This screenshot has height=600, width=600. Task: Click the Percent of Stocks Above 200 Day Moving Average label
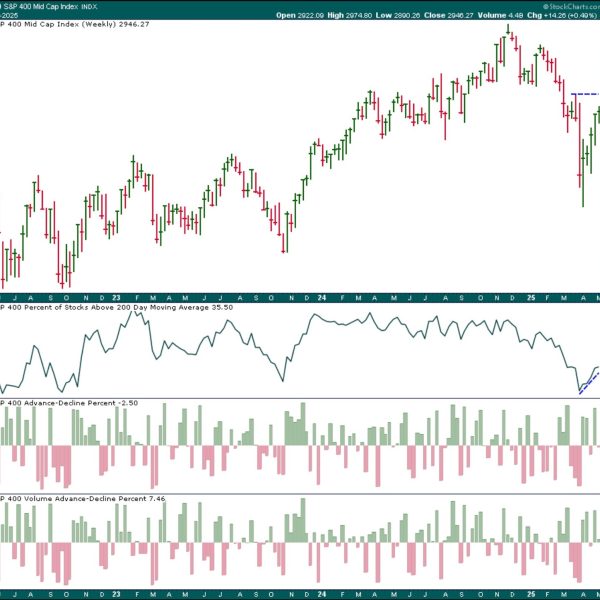pos(116,307)
